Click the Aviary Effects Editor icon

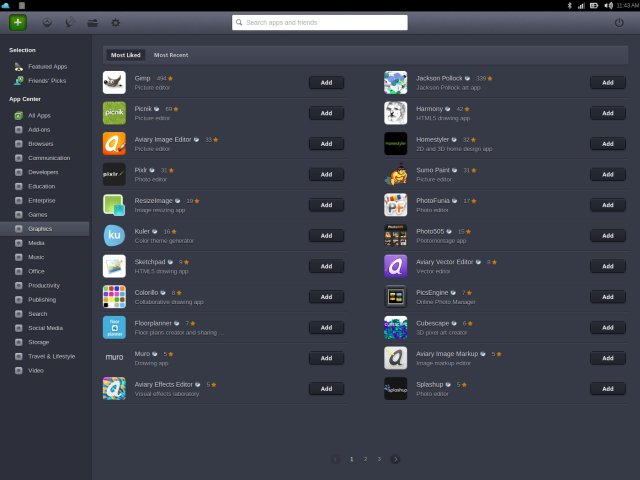click(114, 389)
